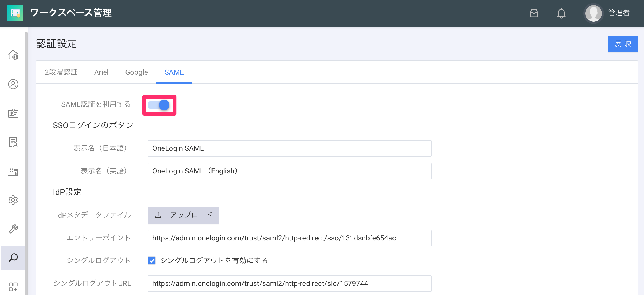Click the 管理者 user name

(x=619, y=13)
